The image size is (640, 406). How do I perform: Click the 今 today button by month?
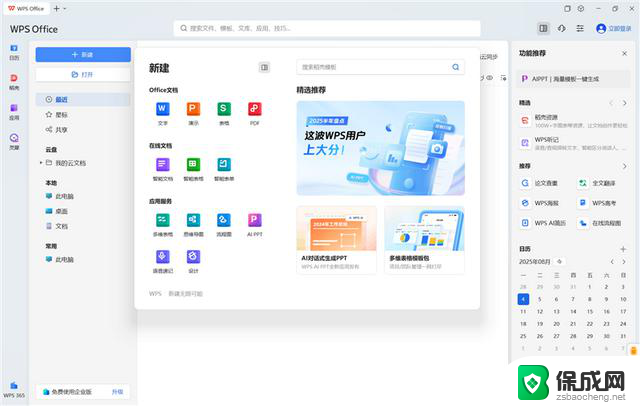[560, 261]
